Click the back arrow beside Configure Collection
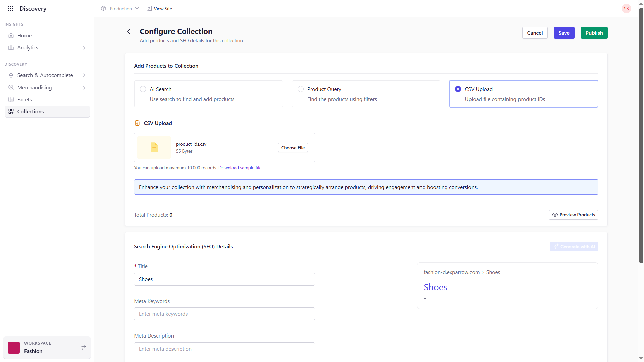 pos(129,32)
